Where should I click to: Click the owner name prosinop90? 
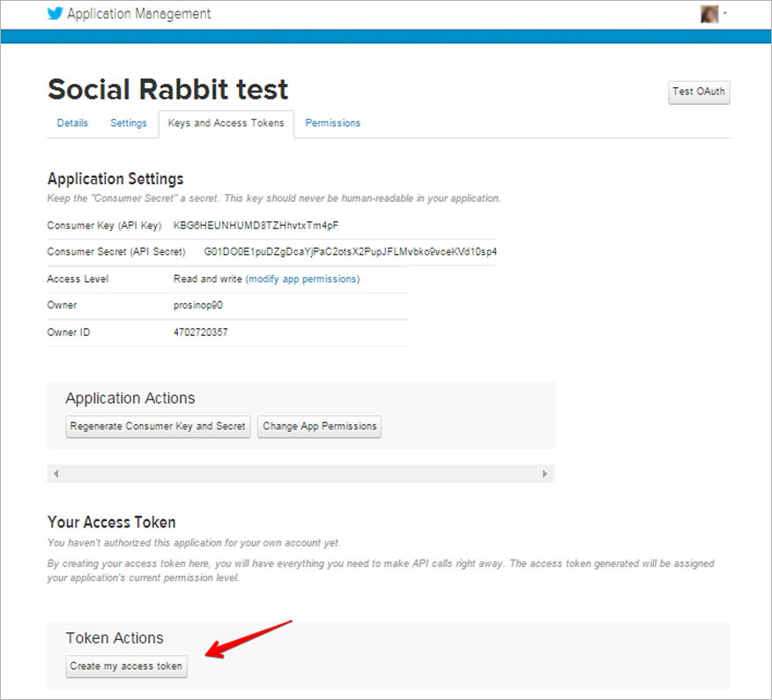pos(198,305)
